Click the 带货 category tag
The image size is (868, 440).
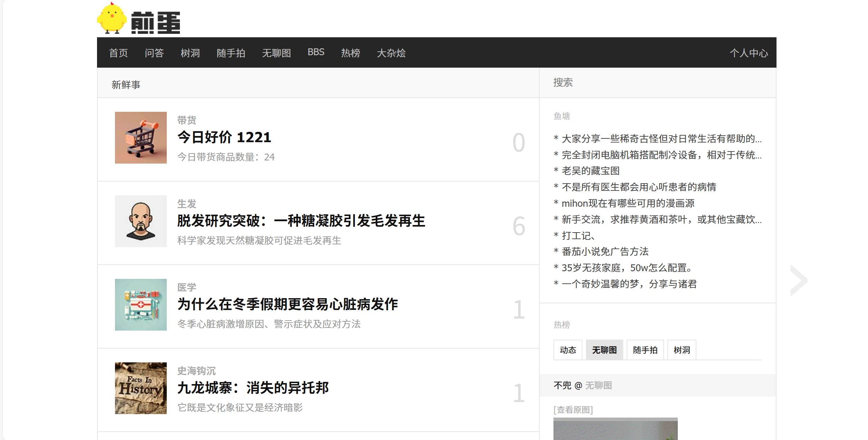click(187, 120)
